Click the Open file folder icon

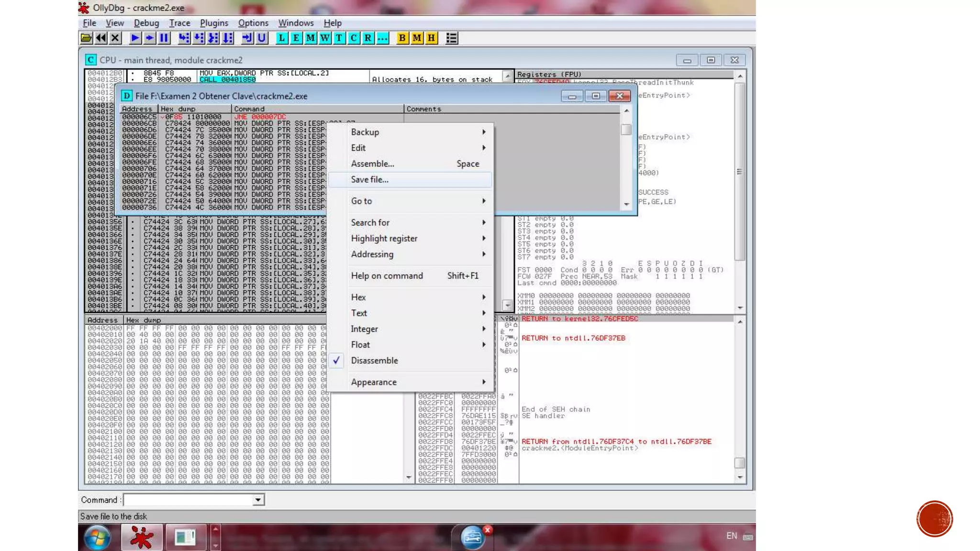[x=86, y=38]
